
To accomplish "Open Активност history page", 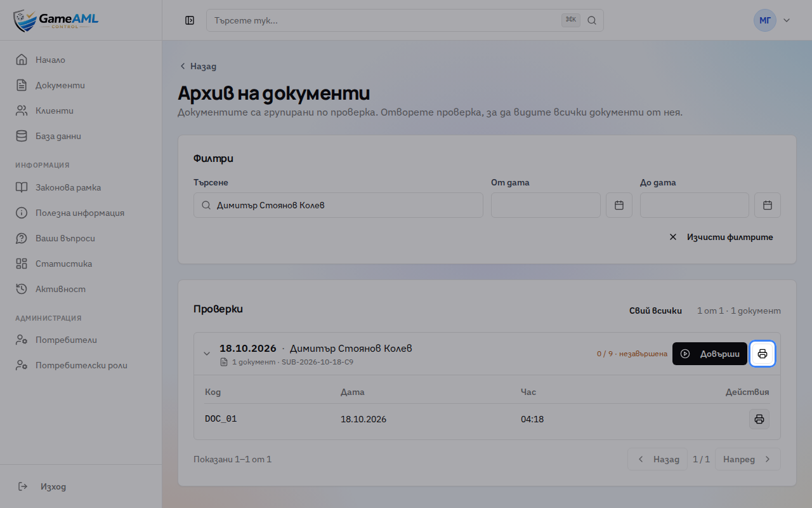I will coord(81,289).
